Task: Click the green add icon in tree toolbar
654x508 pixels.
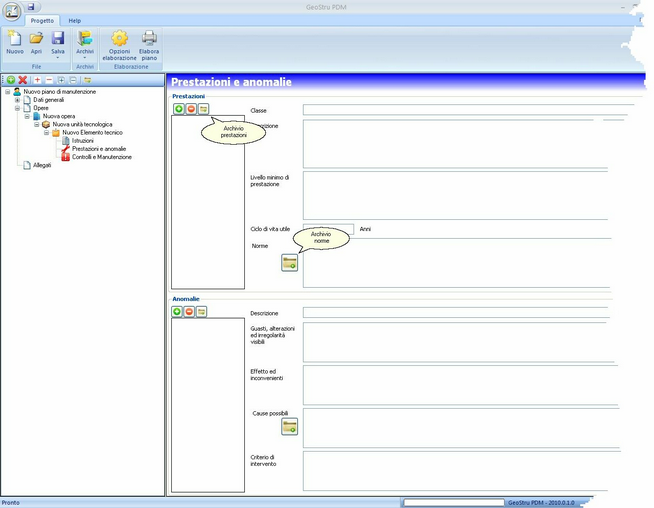Action: click(x=11, y=80)
